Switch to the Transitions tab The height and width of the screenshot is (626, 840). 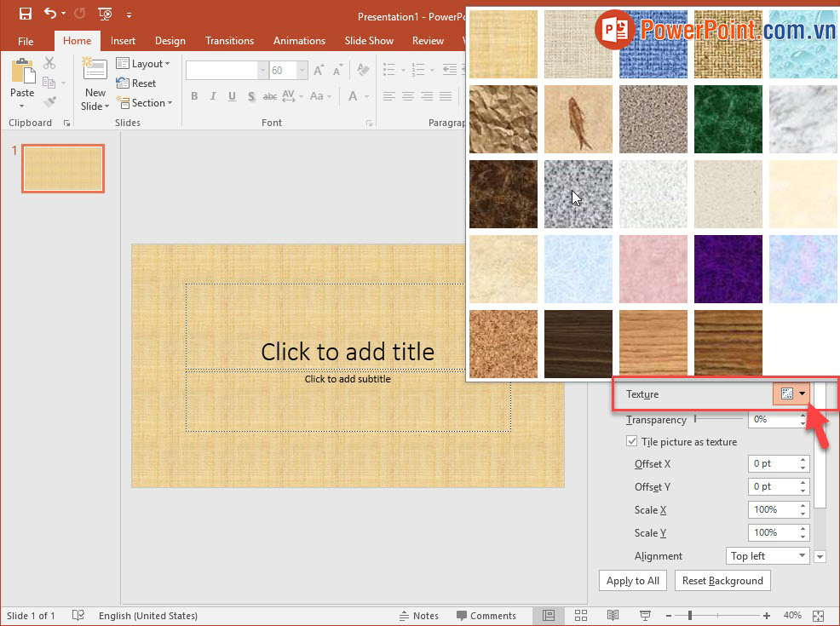(x=229, y=41)
